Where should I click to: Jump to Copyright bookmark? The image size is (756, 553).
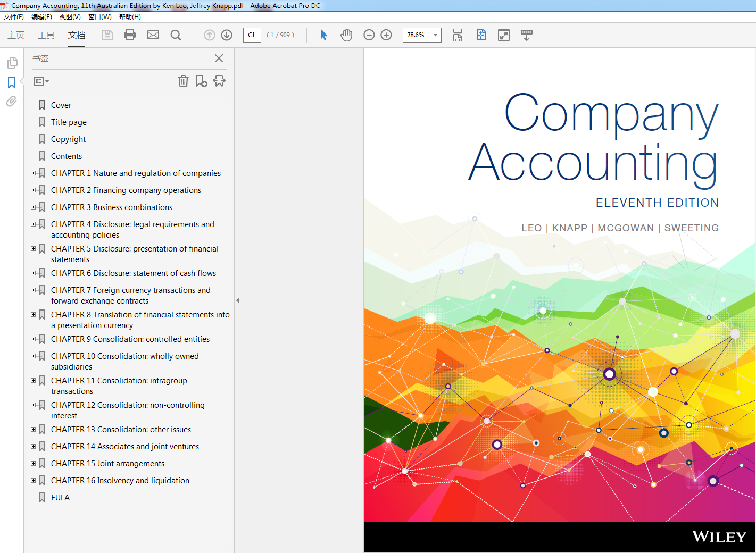(x=68, y=139)
